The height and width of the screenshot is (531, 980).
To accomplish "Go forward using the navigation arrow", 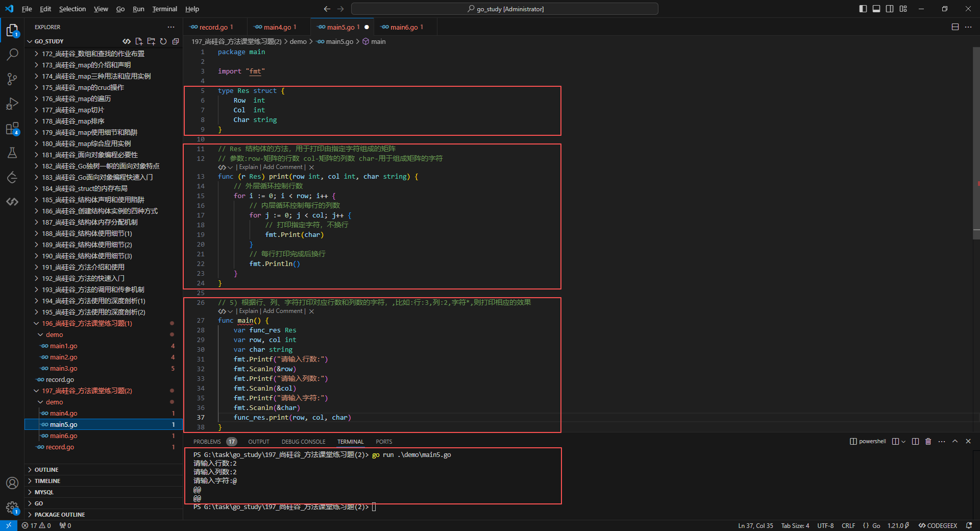I will (x=340, y=9).
